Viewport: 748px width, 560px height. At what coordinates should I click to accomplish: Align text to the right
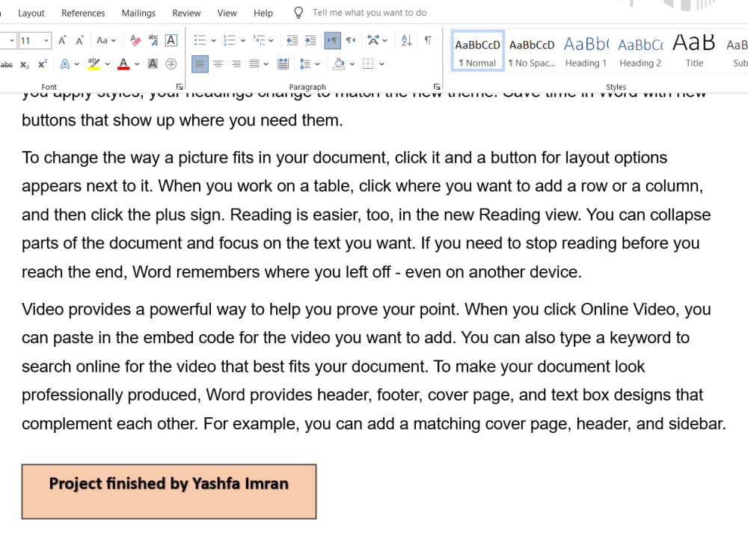[236, 64]
